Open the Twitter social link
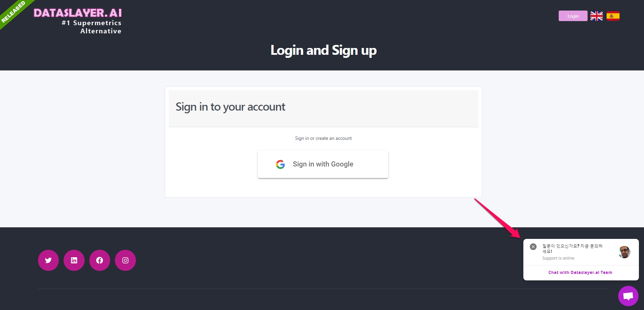The height and width of the screenshot is (310, 644). point(48,260)
